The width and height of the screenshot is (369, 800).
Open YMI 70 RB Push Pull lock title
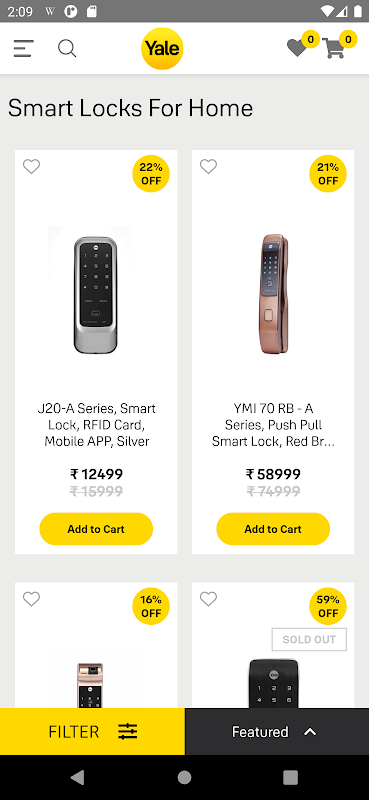273,425
